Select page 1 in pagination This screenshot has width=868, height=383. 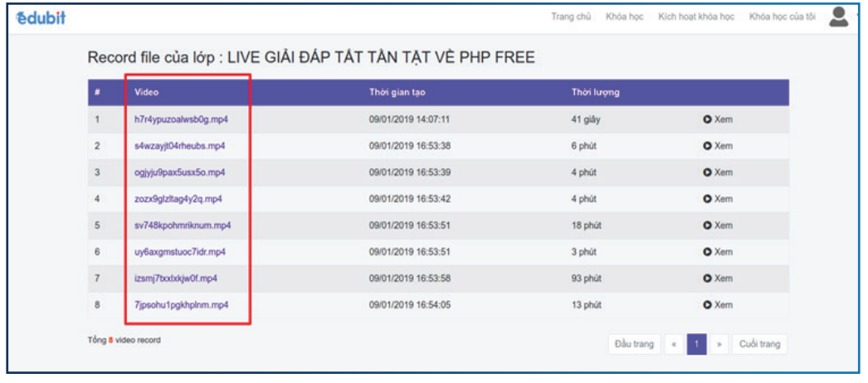pyautogui.click(x=696, y=344)
